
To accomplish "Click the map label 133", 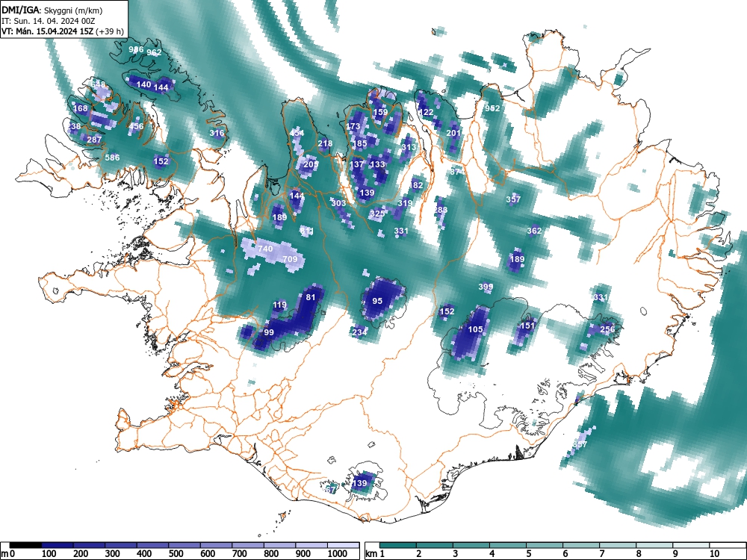I will click(377, 164).
